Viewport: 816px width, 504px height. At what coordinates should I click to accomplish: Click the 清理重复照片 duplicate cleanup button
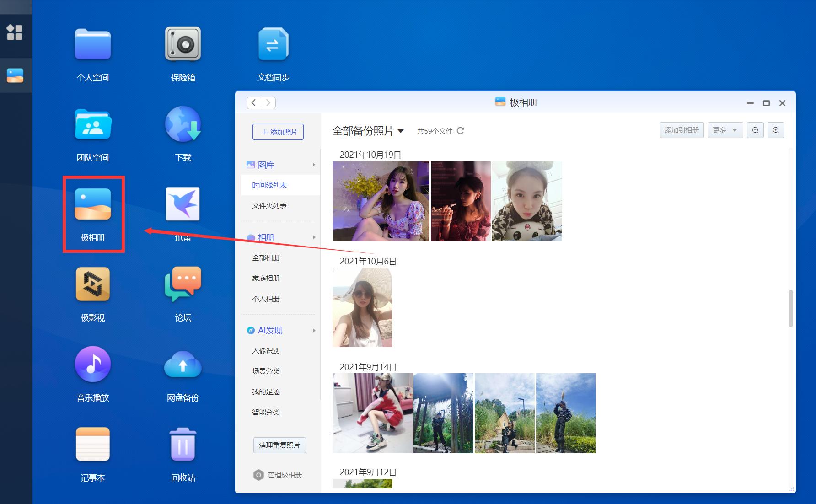[279, 445]
